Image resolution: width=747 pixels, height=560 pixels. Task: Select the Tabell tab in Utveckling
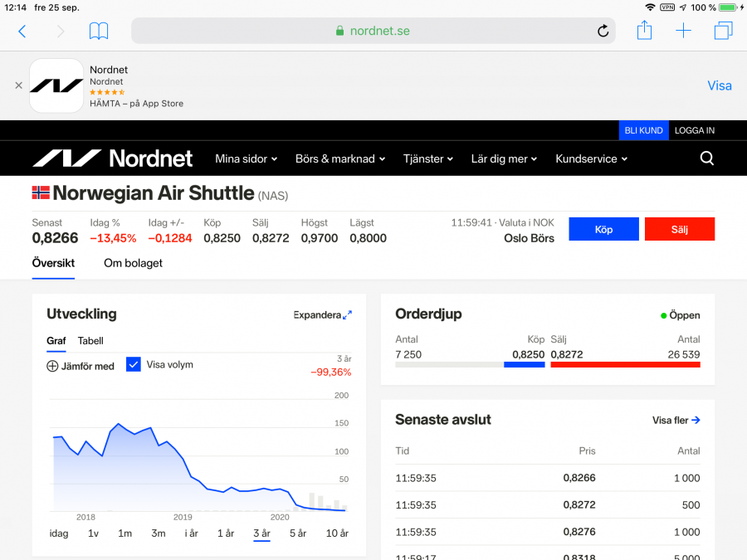[90, 341]
